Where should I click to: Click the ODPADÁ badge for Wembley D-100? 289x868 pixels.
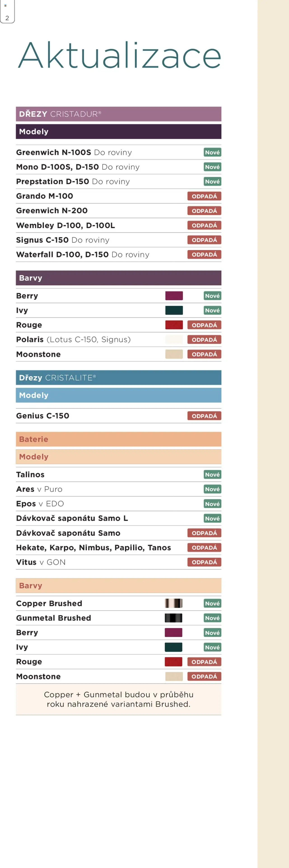pyautogui.click(x=204, y=225)
